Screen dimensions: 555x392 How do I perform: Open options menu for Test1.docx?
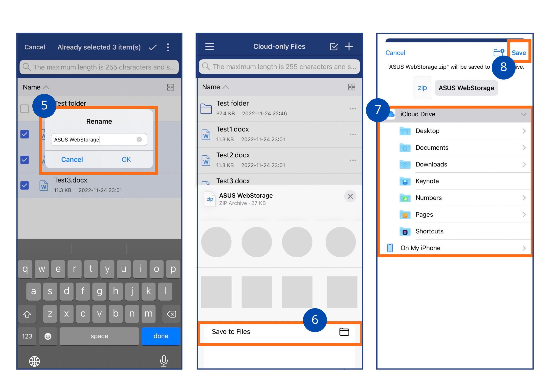click(x=353, y=135)
